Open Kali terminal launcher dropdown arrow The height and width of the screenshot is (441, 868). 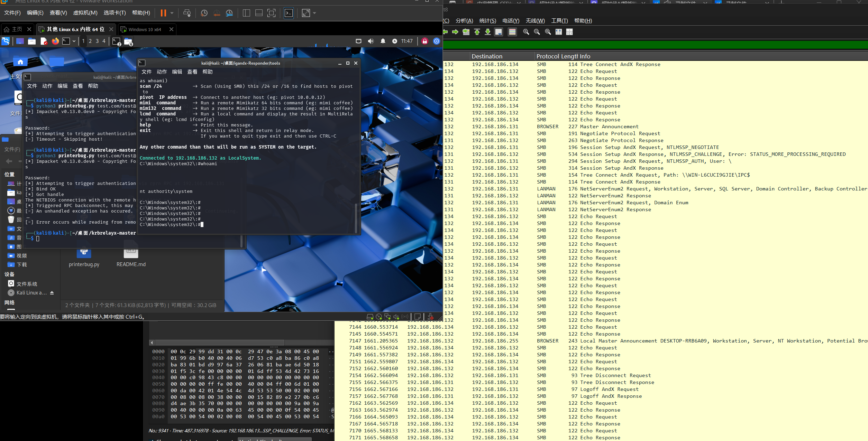pyautogui.click(x=74, y=41)
